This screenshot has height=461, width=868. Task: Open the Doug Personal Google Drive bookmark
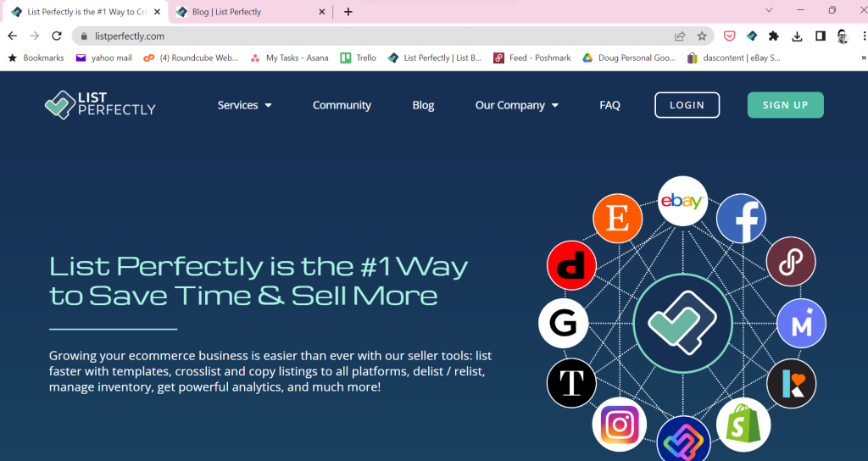click(629, 58)
